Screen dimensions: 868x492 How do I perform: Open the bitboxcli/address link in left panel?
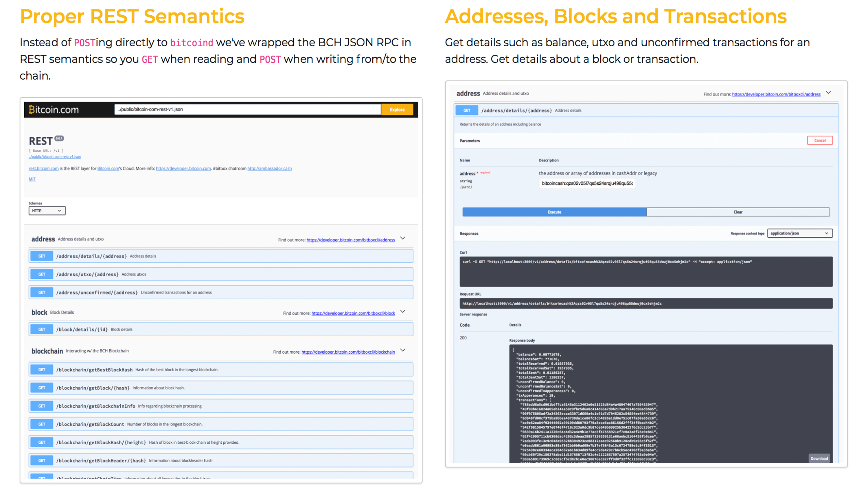point(351,240)
